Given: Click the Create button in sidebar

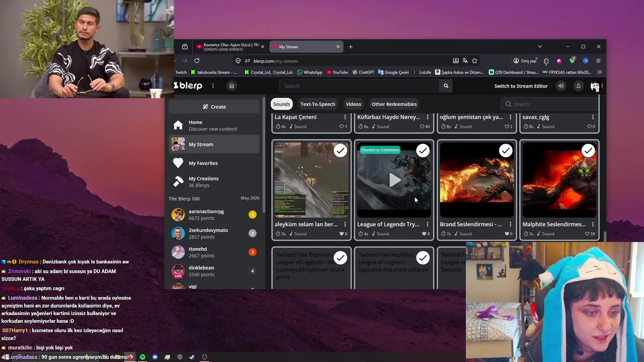Looking at the screenshot, I should click(214, 107).
